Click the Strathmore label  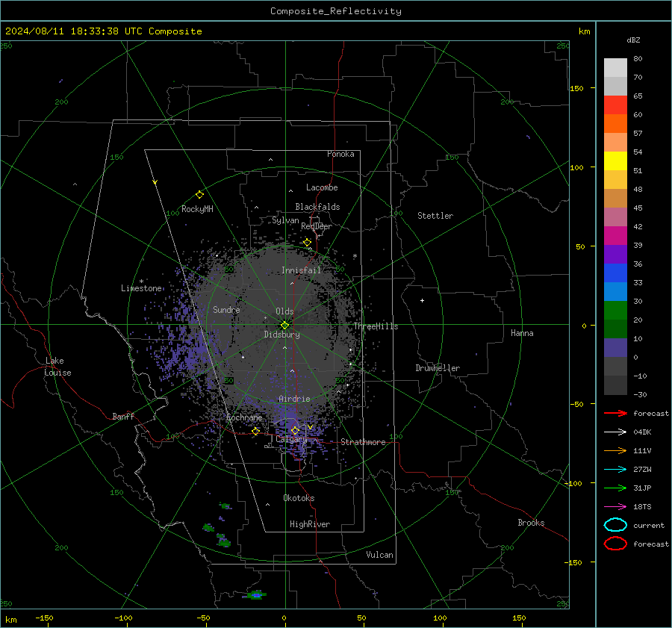pyautogui.click(x=363, y=442)
